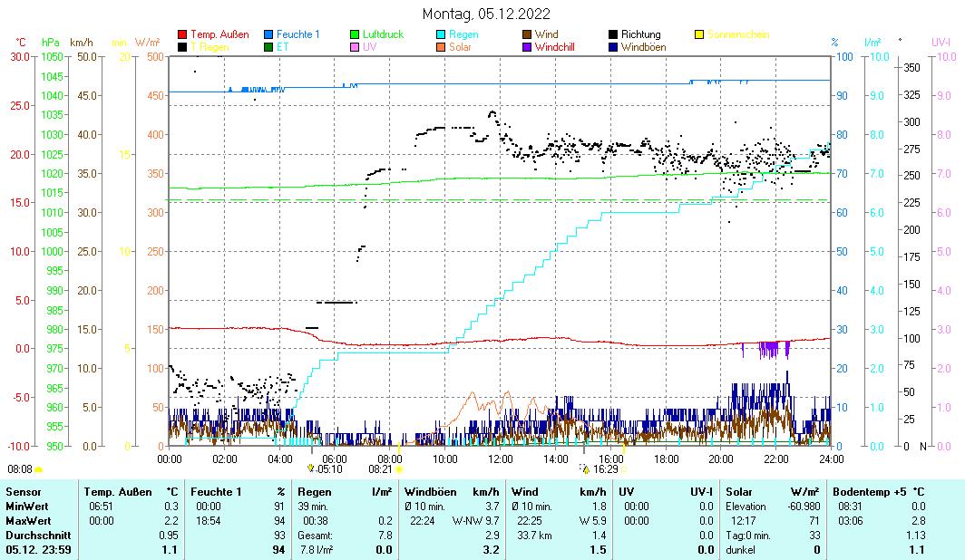Click the 7.8 l/m² rain total value

[317, 549]
